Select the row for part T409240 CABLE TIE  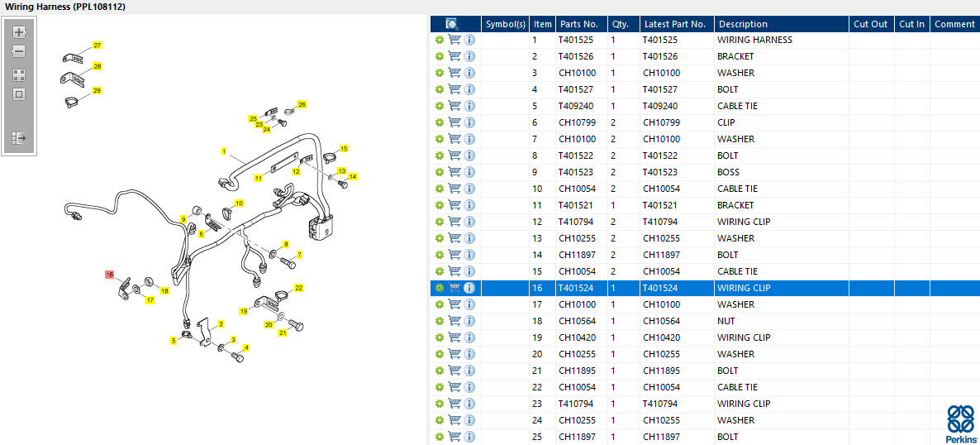704,106
